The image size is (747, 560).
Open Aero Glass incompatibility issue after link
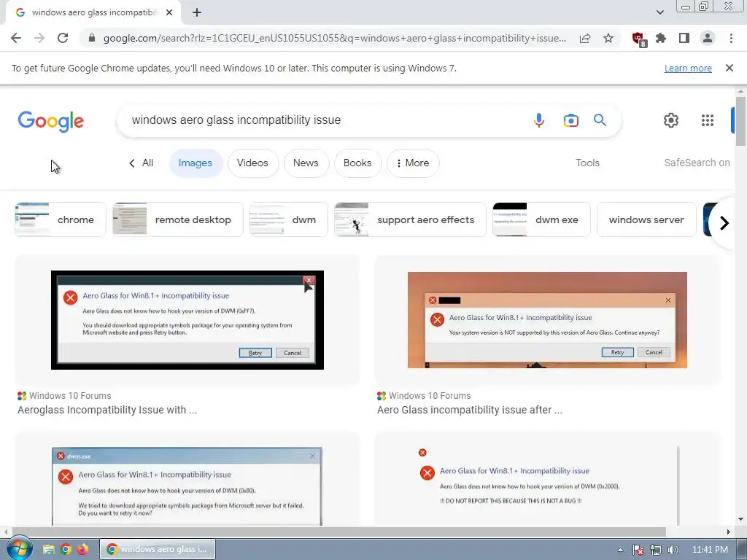click(470, 410)
